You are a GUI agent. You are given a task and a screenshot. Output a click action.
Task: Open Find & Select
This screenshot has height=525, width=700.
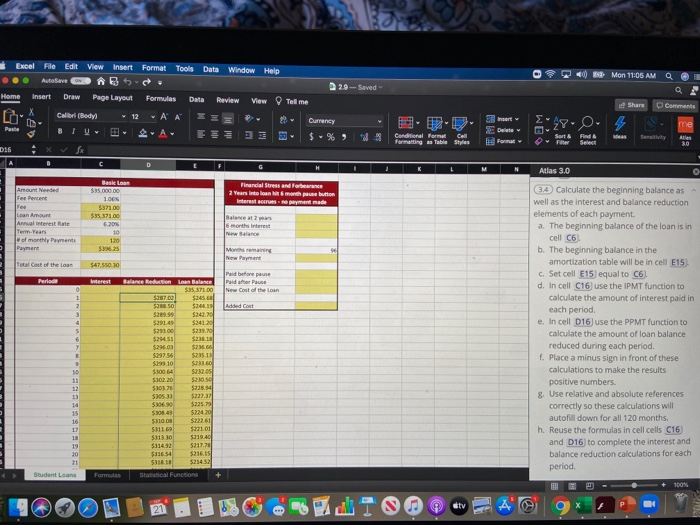tap(588, 131)
